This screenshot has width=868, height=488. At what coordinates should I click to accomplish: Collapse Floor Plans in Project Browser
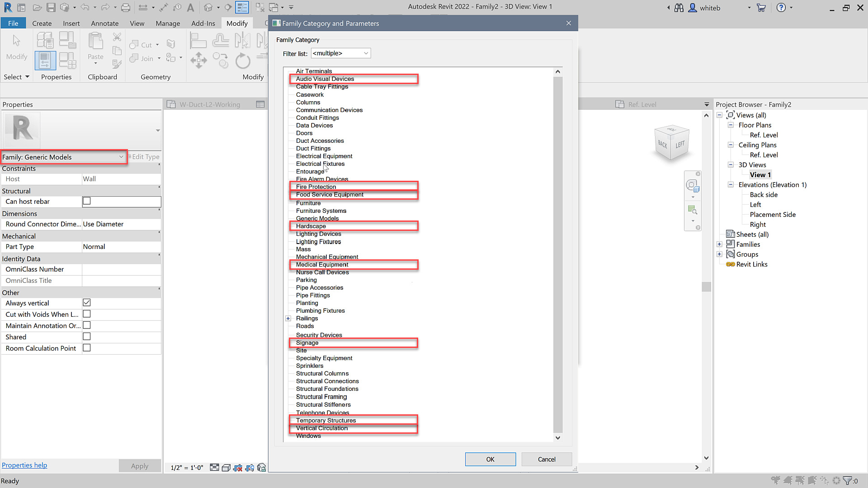point(730,125)
